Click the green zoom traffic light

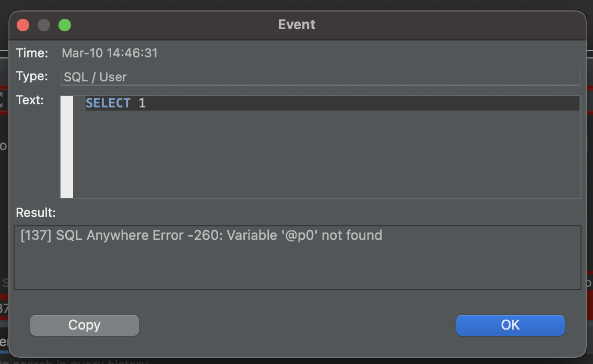pos(64,25)
